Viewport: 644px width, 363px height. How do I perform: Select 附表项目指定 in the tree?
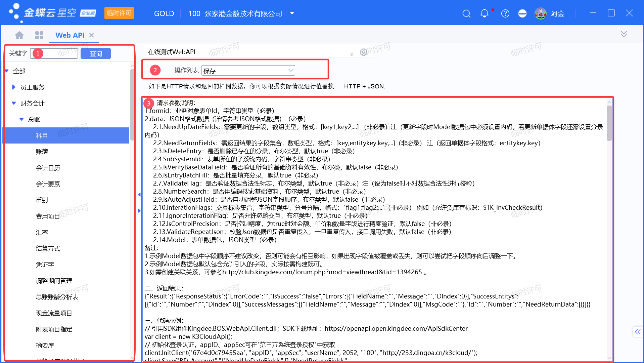54,329
